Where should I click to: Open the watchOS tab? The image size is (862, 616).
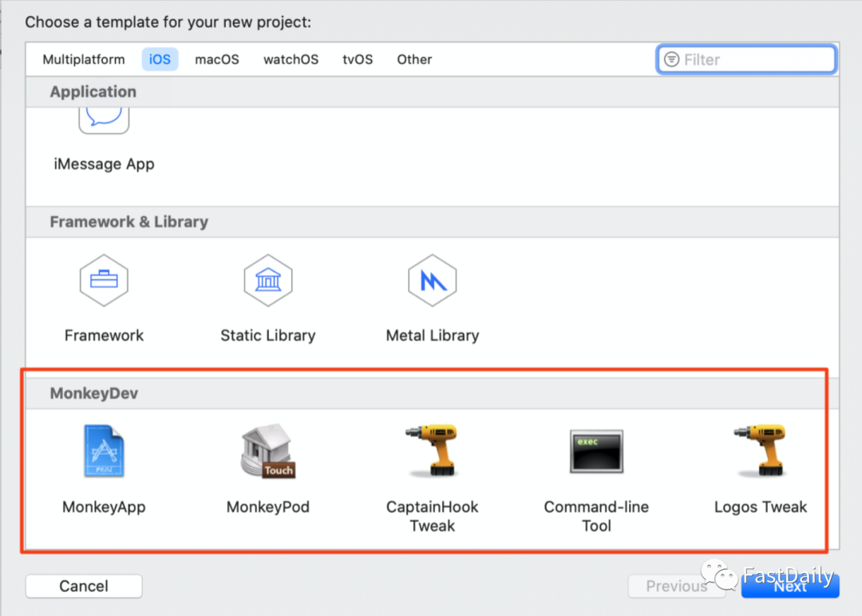tap(291, 59)
